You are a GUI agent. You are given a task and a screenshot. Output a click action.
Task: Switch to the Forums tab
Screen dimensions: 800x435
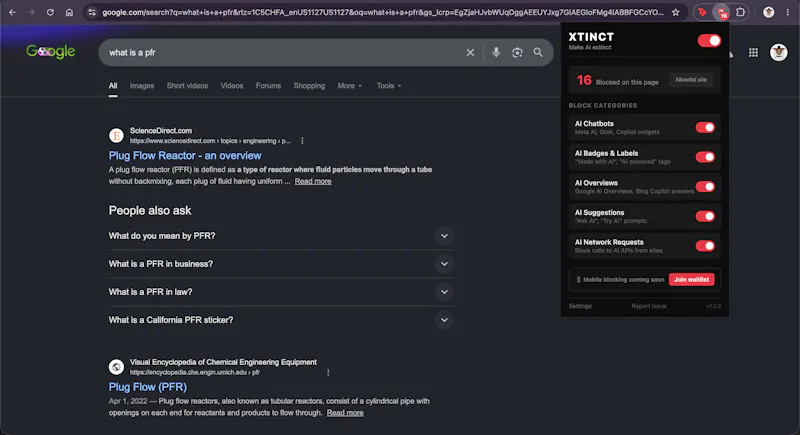pos(268,86)
